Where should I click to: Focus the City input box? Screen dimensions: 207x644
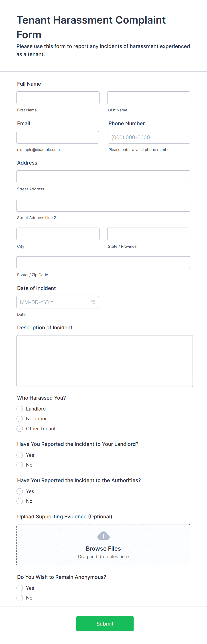pyautogui.click(x=58, y=234)
